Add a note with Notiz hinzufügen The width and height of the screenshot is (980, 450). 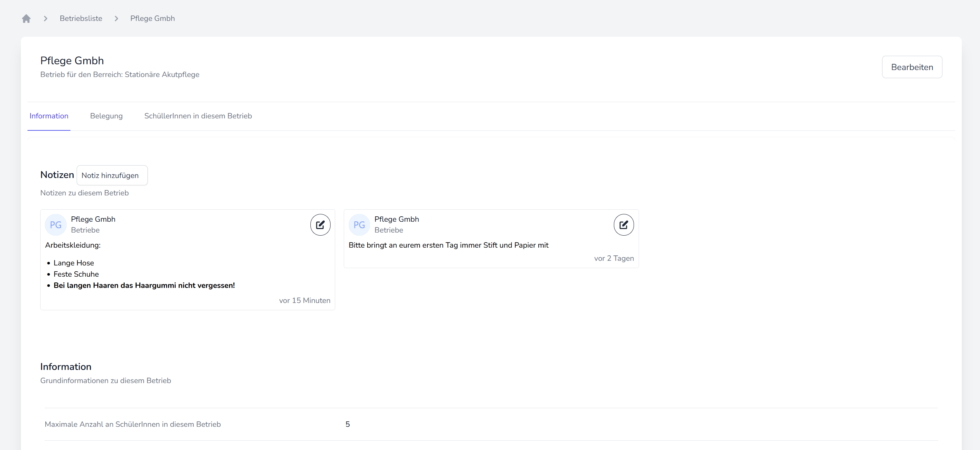[112, 175]
